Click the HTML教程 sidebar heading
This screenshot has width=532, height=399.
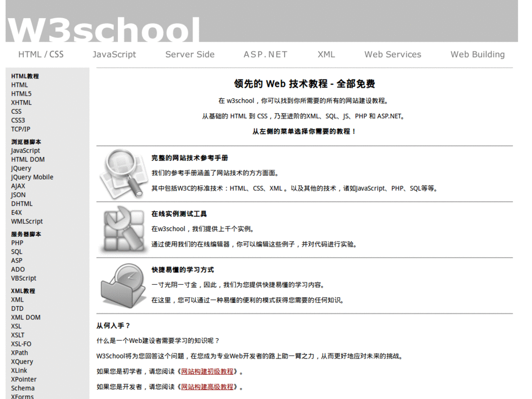click(x=25, y=76)
